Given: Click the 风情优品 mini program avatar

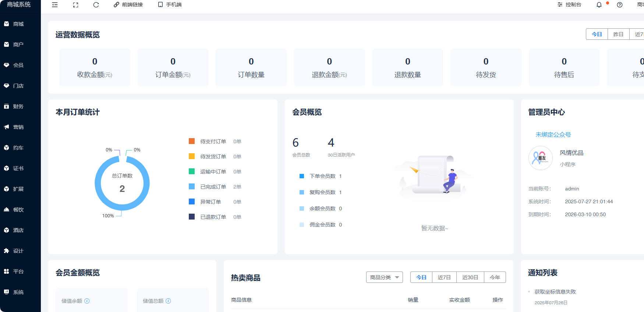Looking at the screenshot, I should [x=540, y=158].
